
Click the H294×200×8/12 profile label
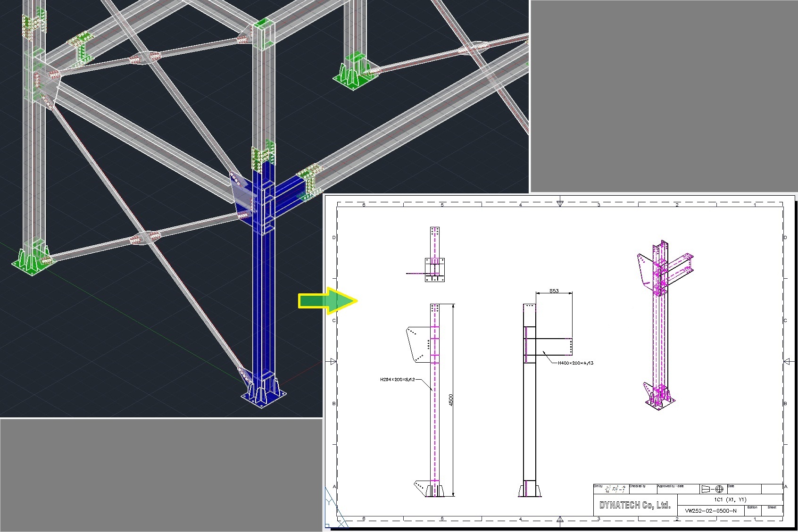[397, 380]
